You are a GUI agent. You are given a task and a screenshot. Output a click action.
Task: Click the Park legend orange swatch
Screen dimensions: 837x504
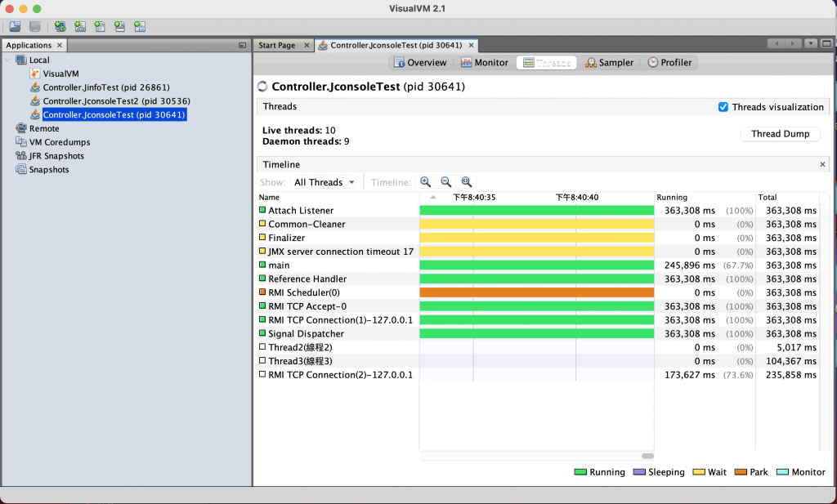coord(741,472)
